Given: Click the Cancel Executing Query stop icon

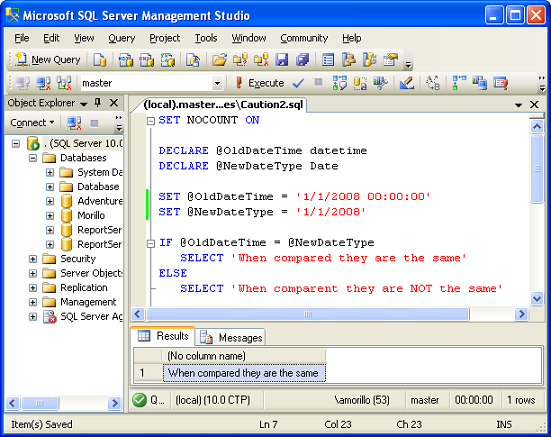Looking at the screenshot, I should pos(318,83).
